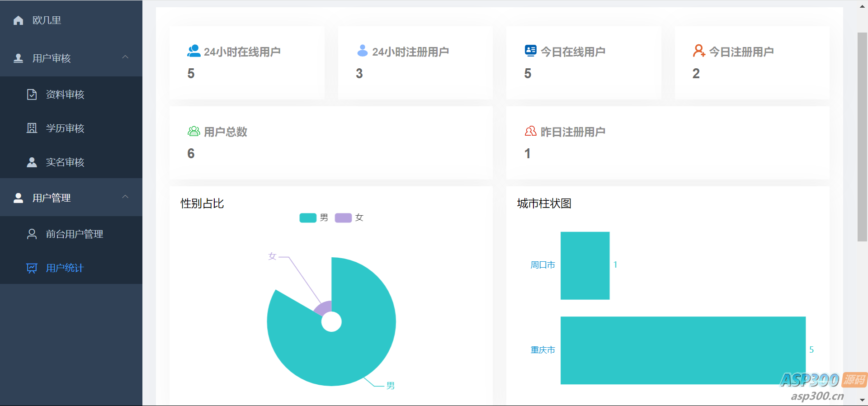This screenshot has height=406, width=868.
Task: Click the 前台用户管理 user outline icon
Action: pos(32,234)
